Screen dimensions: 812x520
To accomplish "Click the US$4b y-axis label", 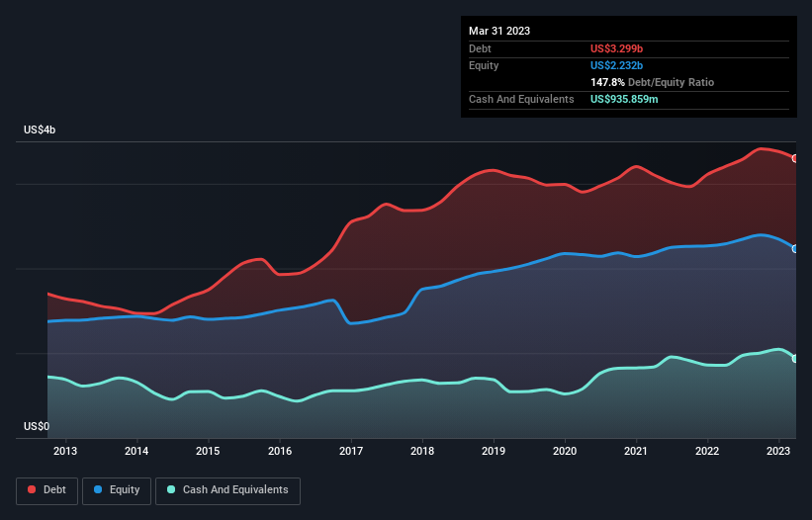I will pos(40,130).
